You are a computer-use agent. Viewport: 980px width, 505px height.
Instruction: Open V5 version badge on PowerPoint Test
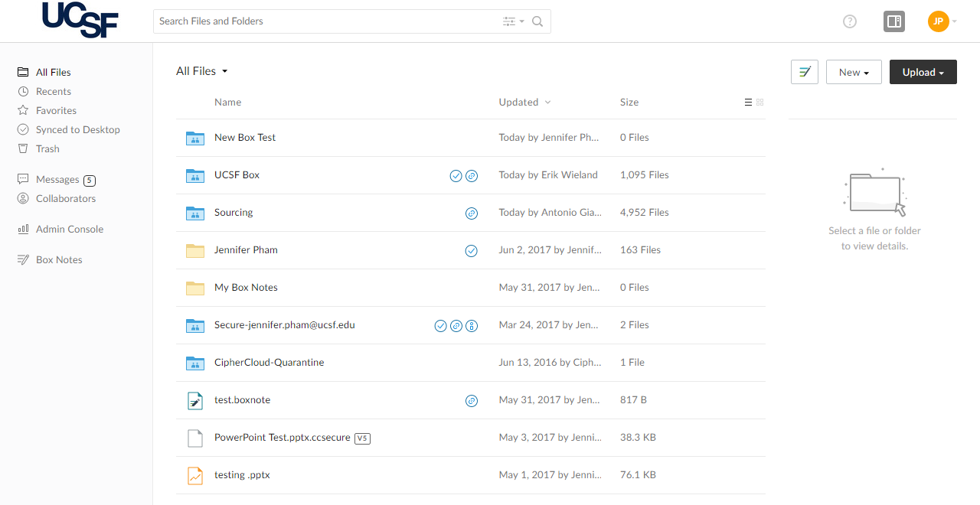pos(363,438)
